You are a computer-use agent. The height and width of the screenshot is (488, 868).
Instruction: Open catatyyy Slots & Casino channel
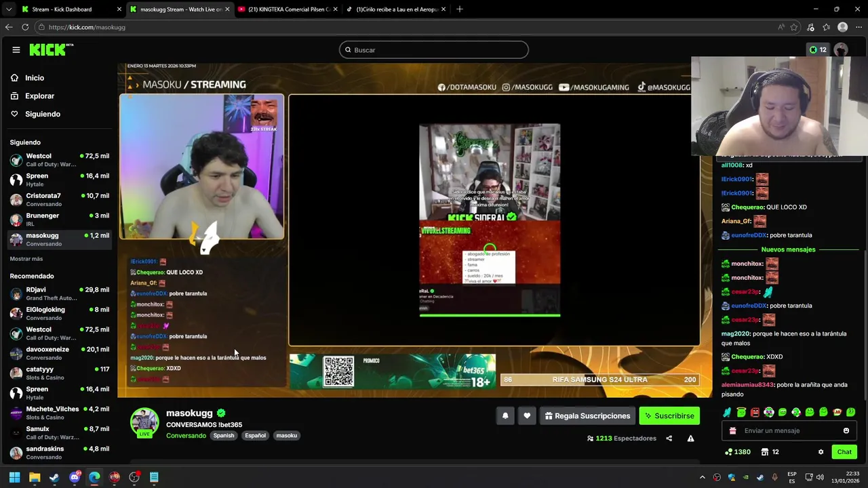point(60,373)
